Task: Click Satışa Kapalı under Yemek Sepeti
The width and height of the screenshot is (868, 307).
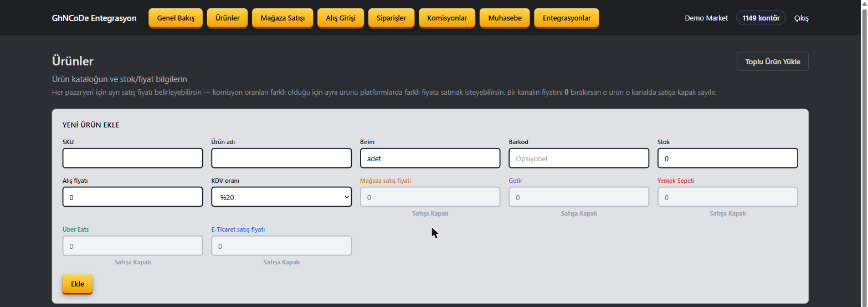Action: click(727, 213)
